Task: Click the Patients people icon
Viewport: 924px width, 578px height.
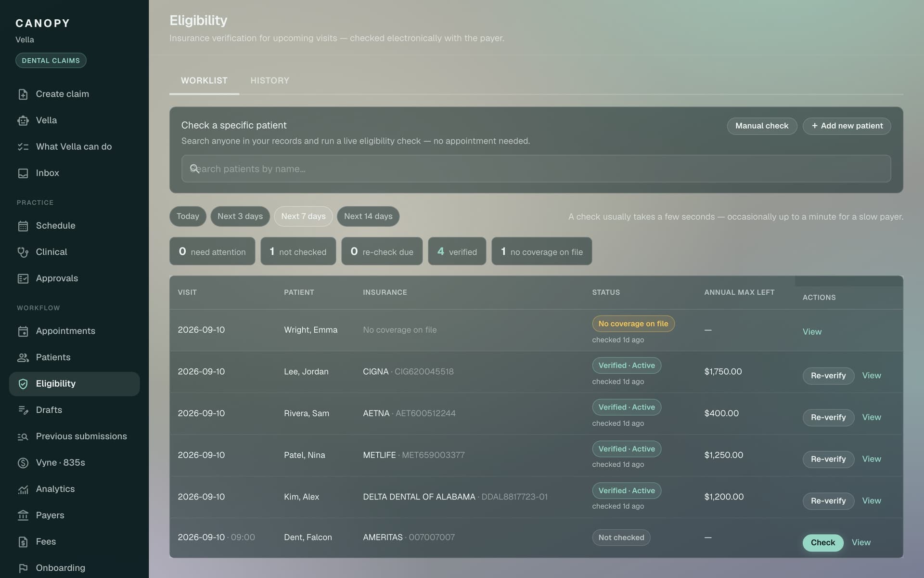Action: point(23,357)
